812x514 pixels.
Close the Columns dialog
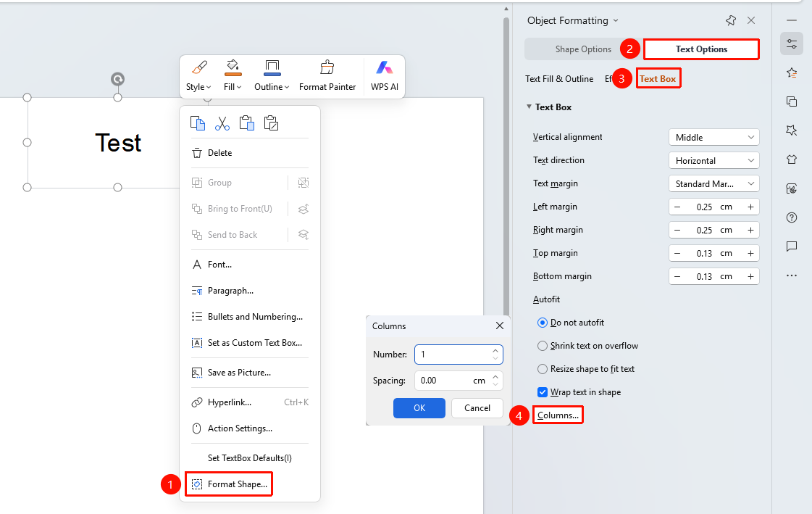coord(500,326)
